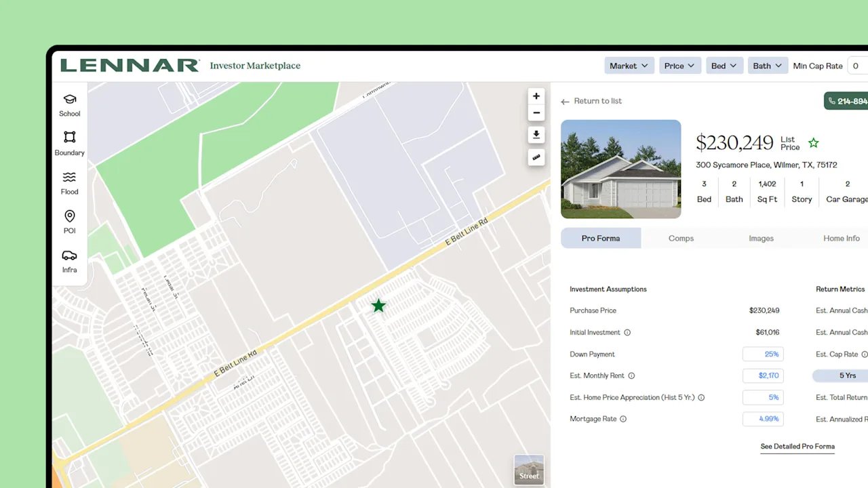Open the Market dropdown filter
This screenshot has height=488, width=868.
[x=629, y=66]
